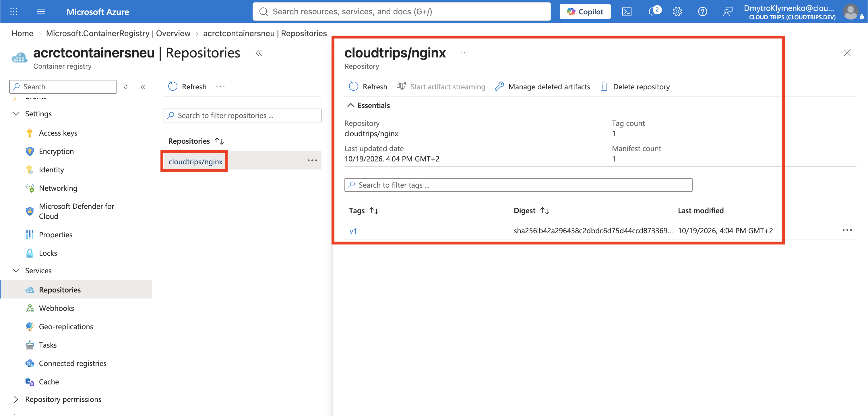Open the v1 tag

(353, 231)
